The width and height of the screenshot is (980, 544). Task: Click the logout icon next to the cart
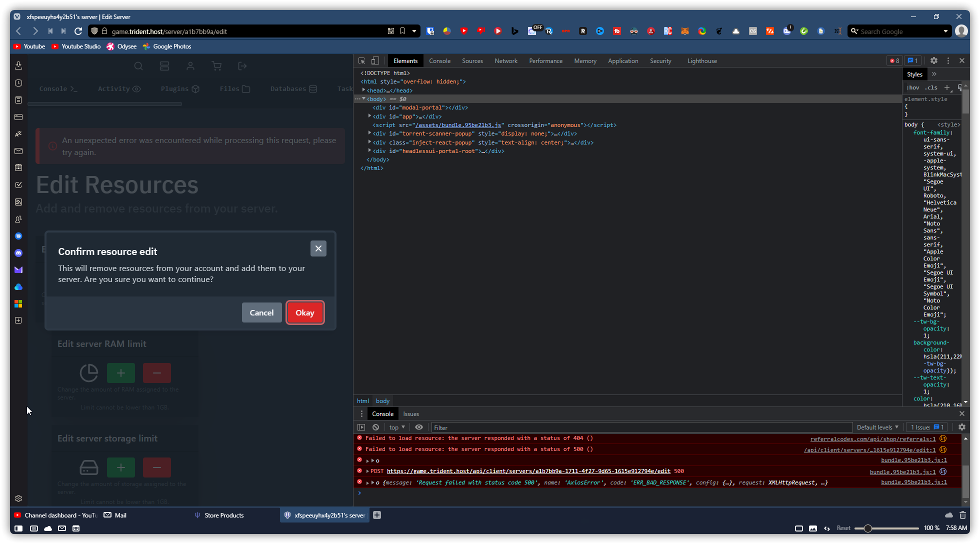pyautogui.click(x=242, y=65)
